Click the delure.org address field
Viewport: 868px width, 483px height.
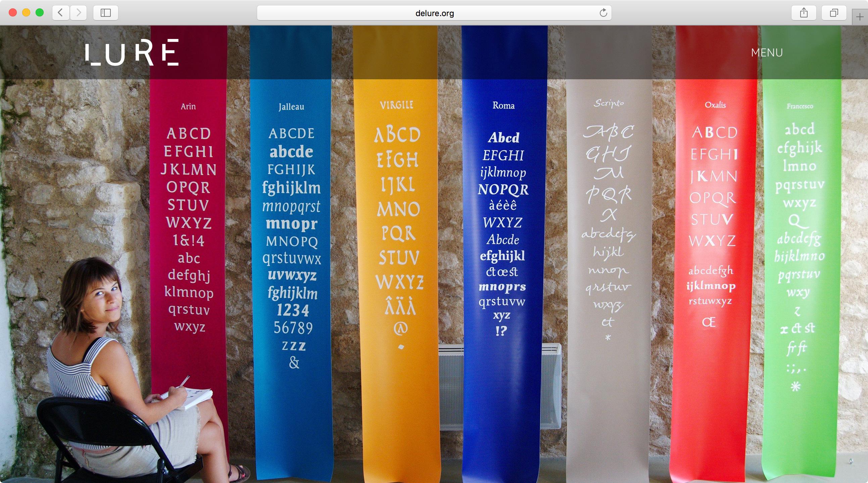tap(434, 13)
